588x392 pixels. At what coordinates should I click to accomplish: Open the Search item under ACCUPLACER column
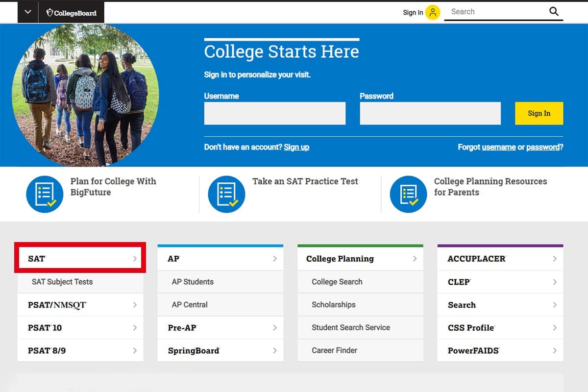pos(500,305)
